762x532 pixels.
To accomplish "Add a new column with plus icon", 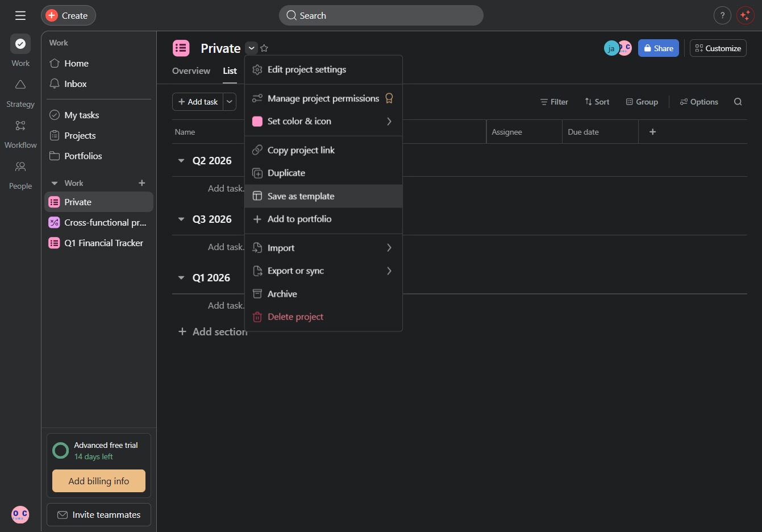I will click(x=653, y=132).
